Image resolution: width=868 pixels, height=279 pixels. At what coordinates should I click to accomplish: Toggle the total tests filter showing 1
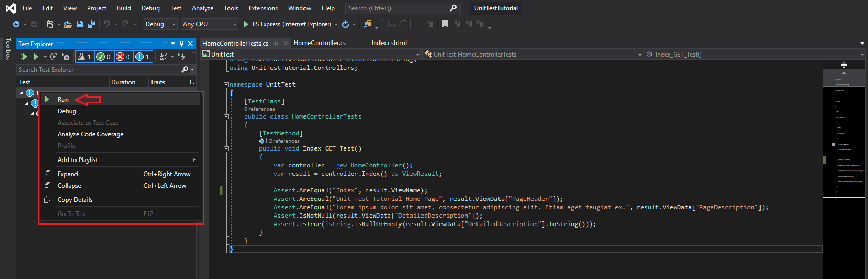click(84, 57)
